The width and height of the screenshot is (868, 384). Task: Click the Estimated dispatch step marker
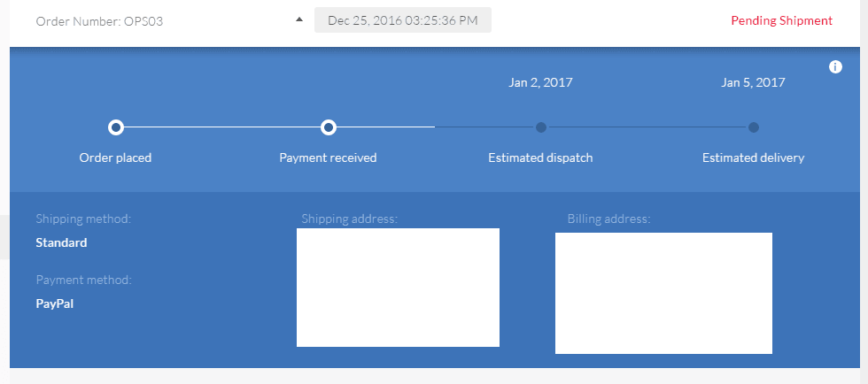541,127
